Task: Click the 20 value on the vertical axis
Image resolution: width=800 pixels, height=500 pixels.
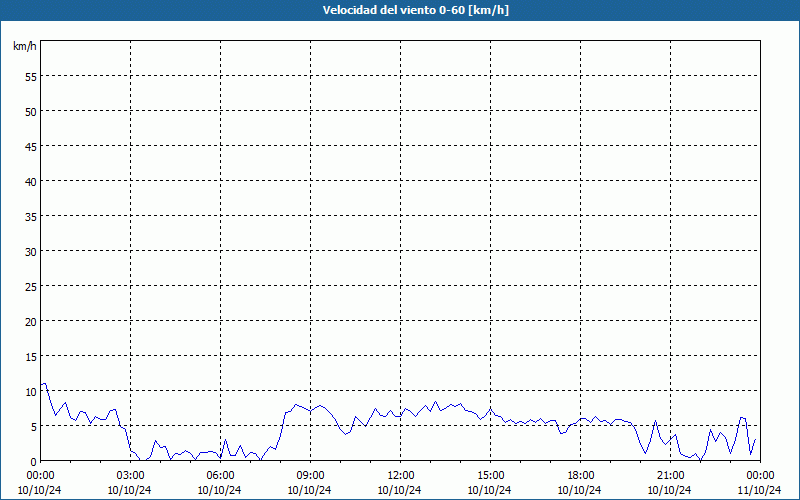Action: pyautogui.click(x=31, y=321)
